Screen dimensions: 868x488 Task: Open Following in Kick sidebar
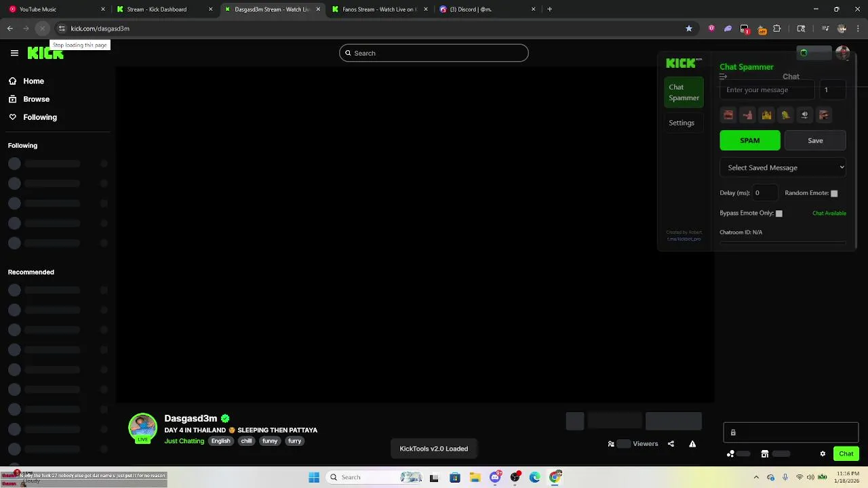[40, 117]
